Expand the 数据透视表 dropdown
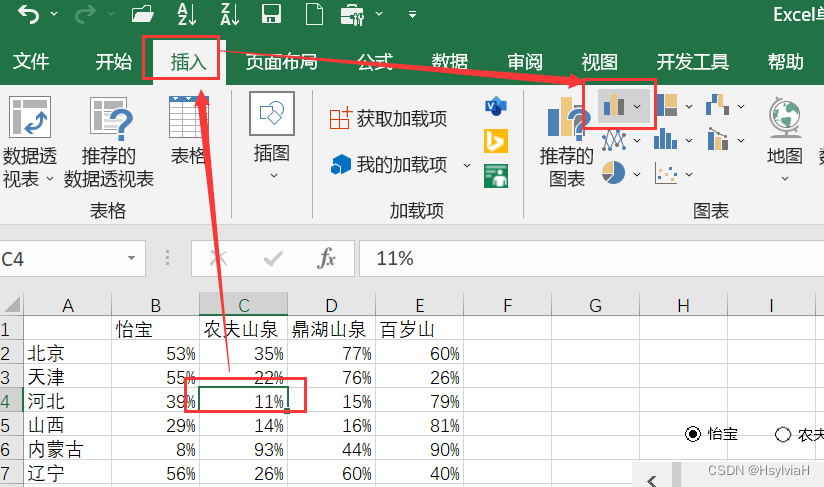Viewport: 824px width, 487px height. coord(50,179)
